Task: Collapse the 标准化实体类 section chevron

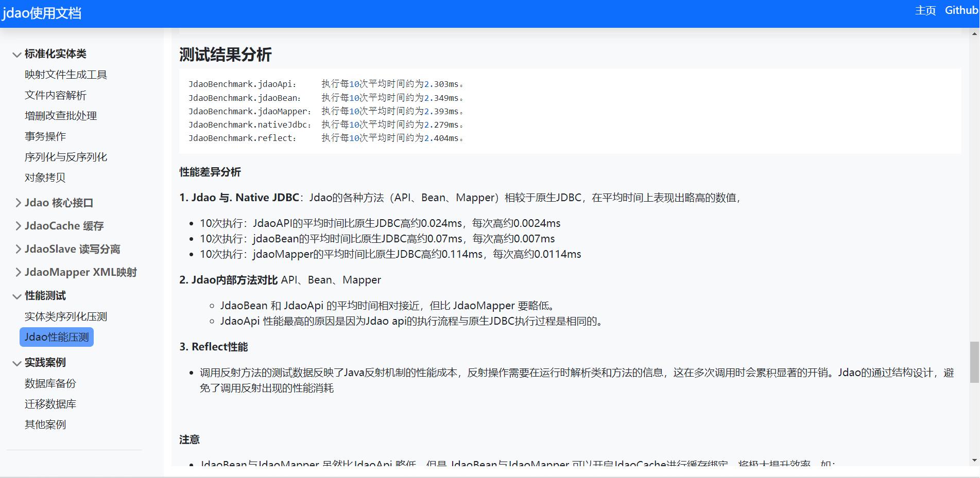Action: 17,55
